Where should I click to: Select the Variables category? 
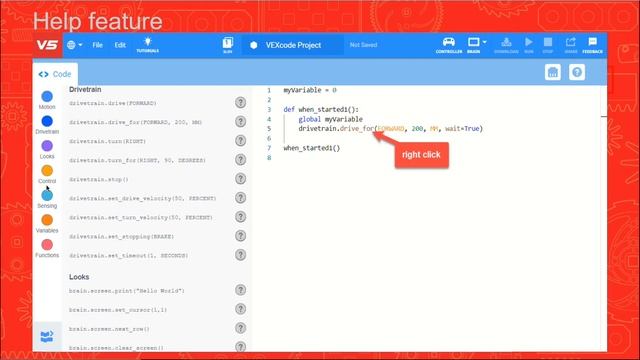(47, 224)
